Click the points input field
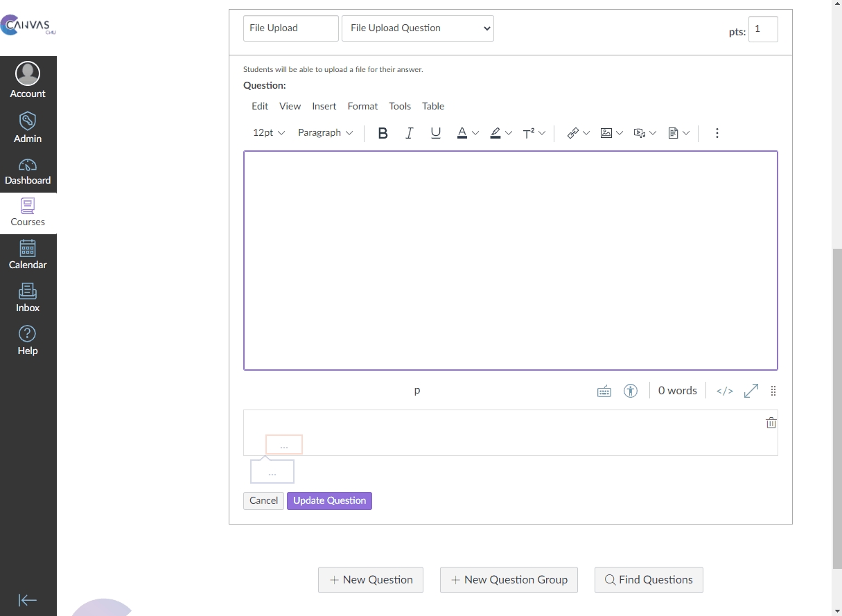 pos(762,29)
